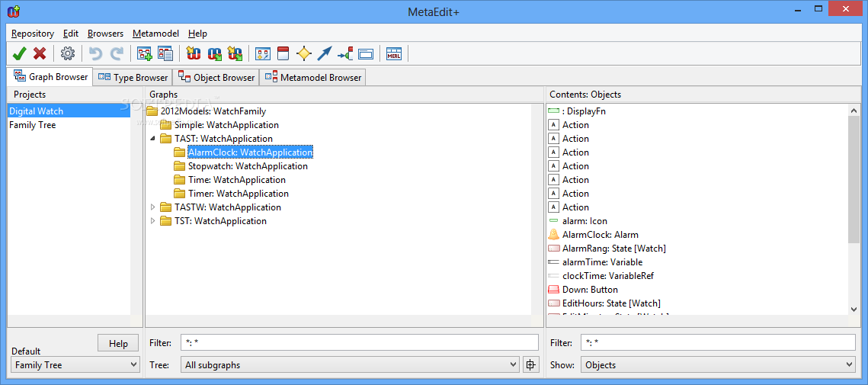The width and height of the screenshot is (868, 385).
Task: Click the Contents list scrollbar thumb
Action: point(854,179)
